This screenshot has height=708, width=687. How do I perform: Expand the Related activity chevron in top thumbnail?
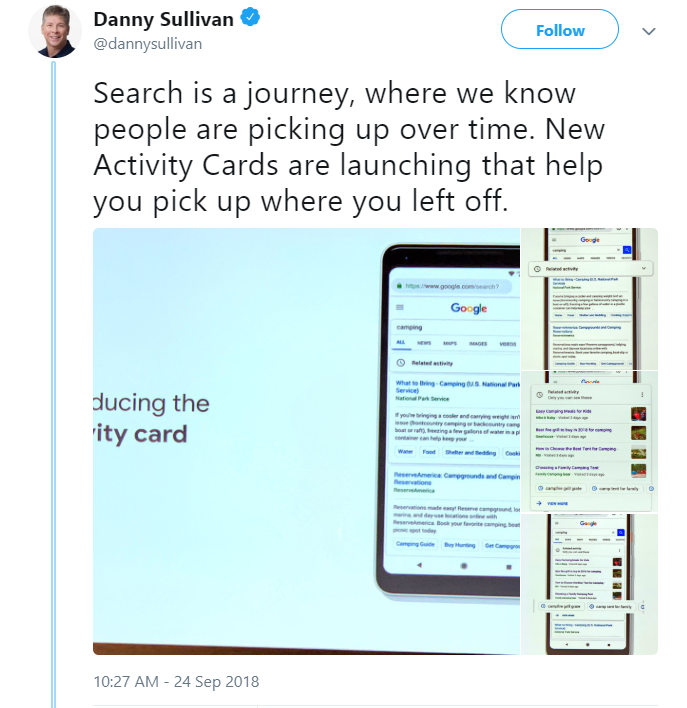coord(643,269)
